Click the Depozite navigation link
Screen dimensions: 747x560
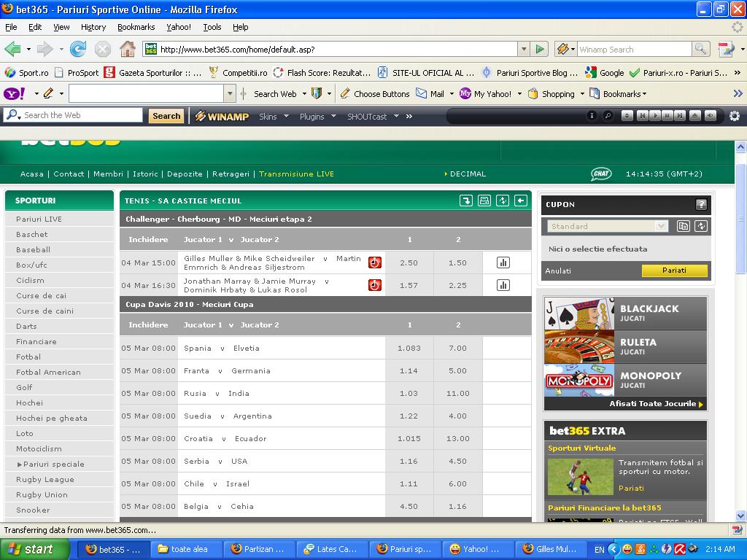[x=185, y=174]
